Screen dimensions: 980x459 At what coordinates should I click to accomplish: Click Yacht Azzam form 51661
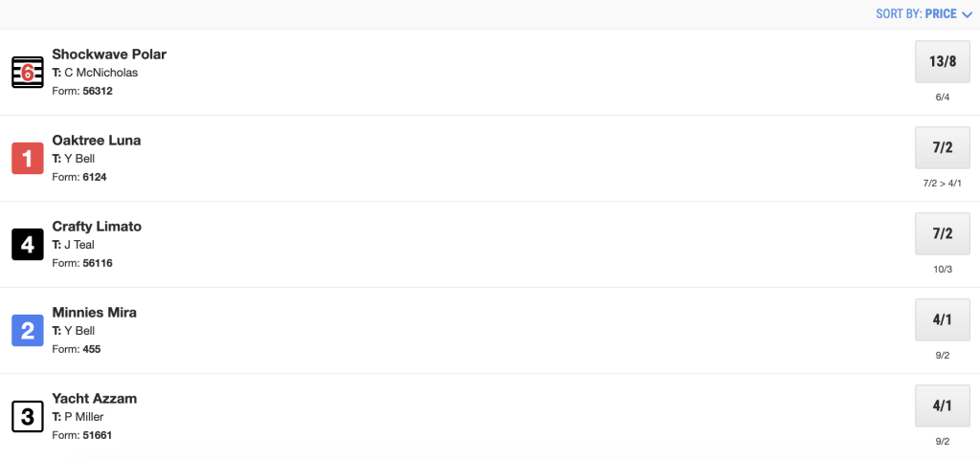pos(98,435)
